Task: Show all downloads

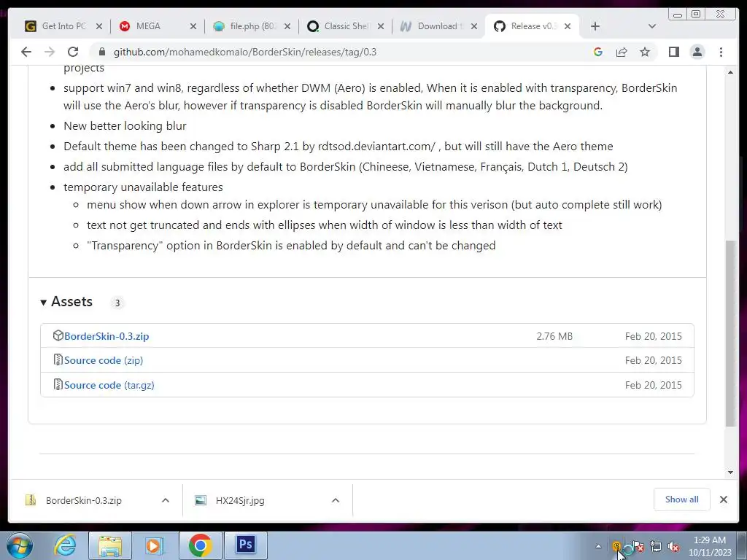Action: coord(682,499)
